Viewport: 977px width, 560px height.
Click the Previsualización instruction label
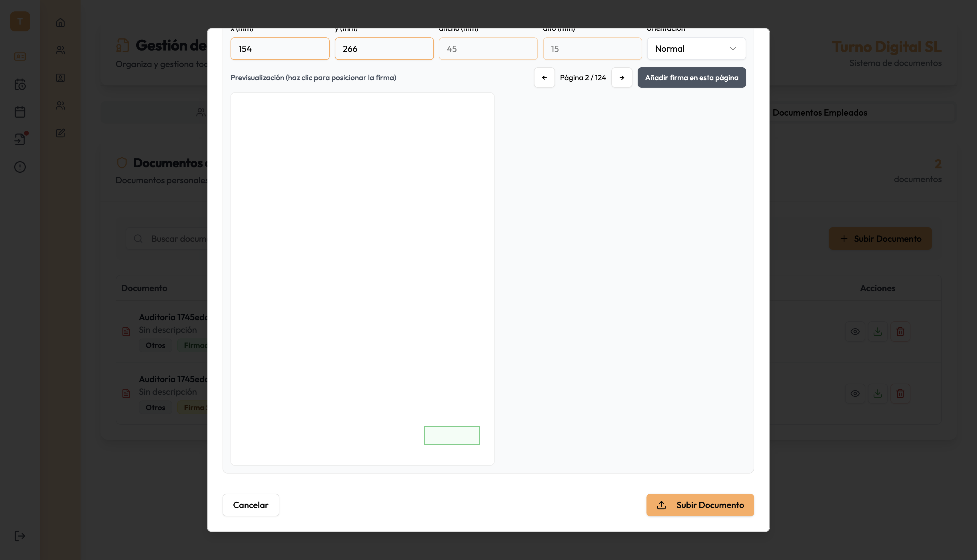coord(313,78)
